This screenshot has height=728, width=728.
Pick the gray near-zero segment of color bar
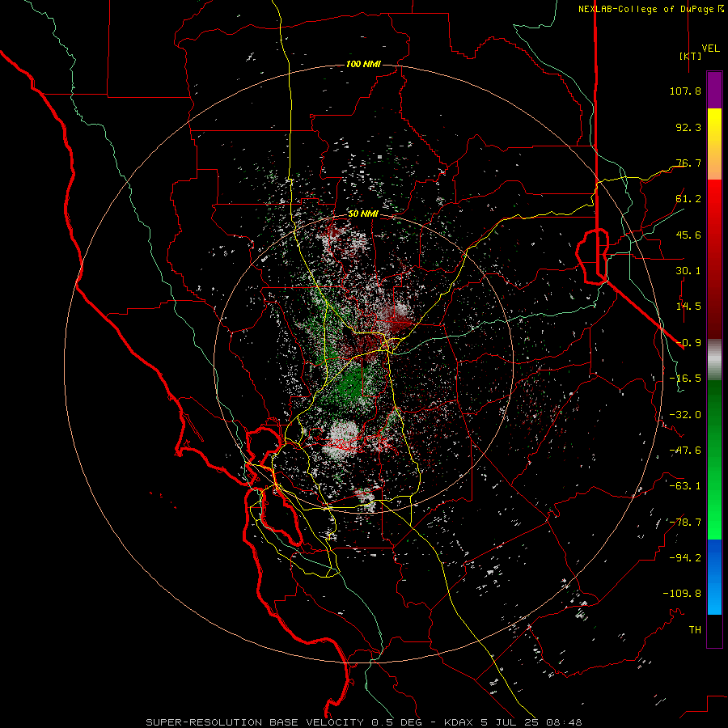tap(714, 360)
